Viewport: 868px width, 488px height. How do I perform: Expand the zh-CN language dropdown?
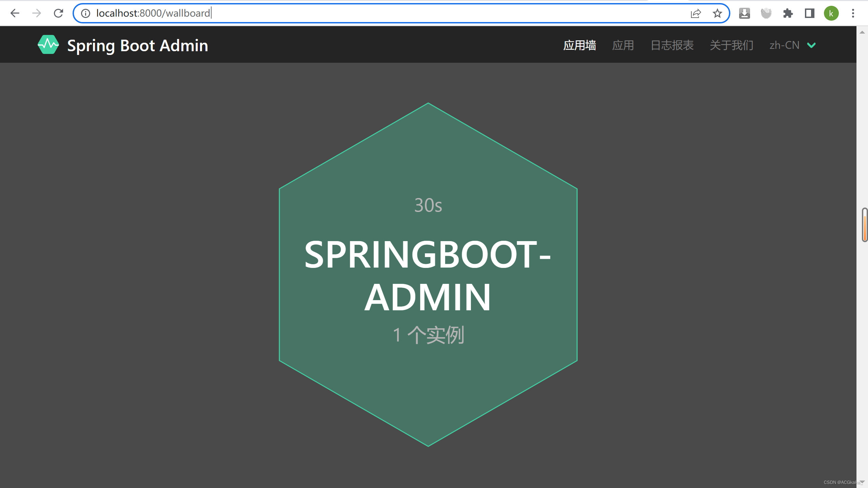pos(793,45)
